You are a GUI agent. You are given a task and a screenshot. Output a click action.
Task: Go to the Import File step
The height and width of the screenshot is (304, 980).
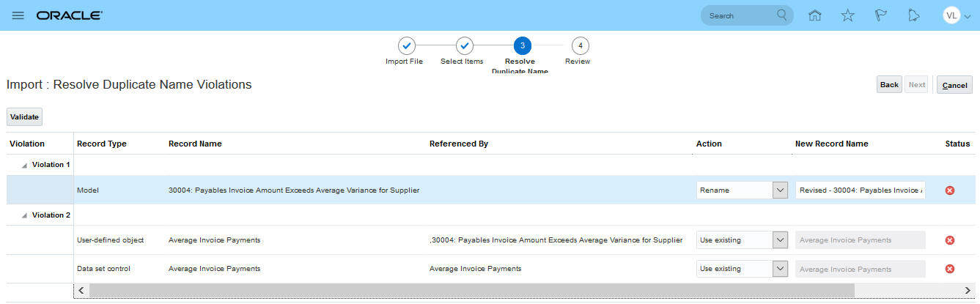click(407, 45)
